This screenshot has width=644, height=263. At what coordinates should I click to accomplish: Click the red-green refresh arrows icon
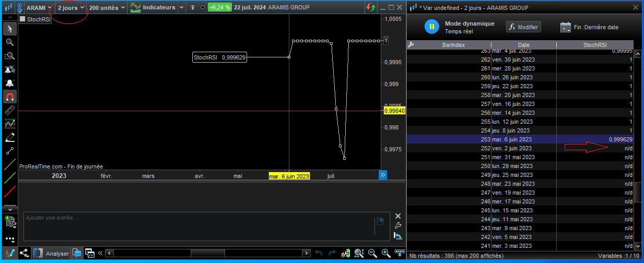click(x=370, y=8)
